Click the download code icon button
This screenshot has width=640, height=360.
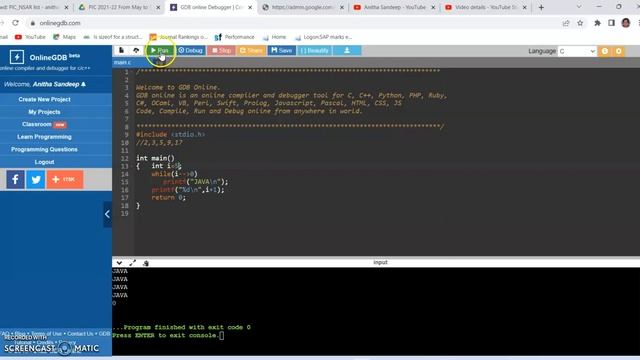(347, 50)
